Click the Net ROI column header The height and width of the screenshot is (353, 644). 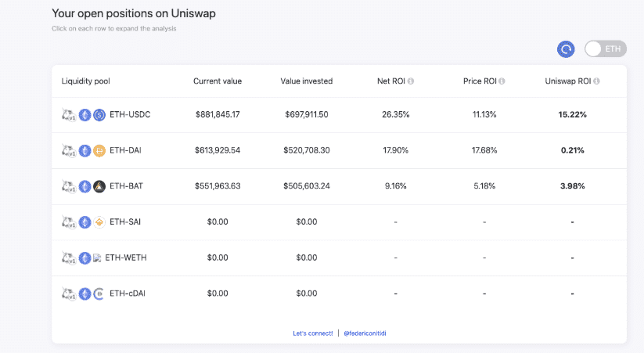391,81
